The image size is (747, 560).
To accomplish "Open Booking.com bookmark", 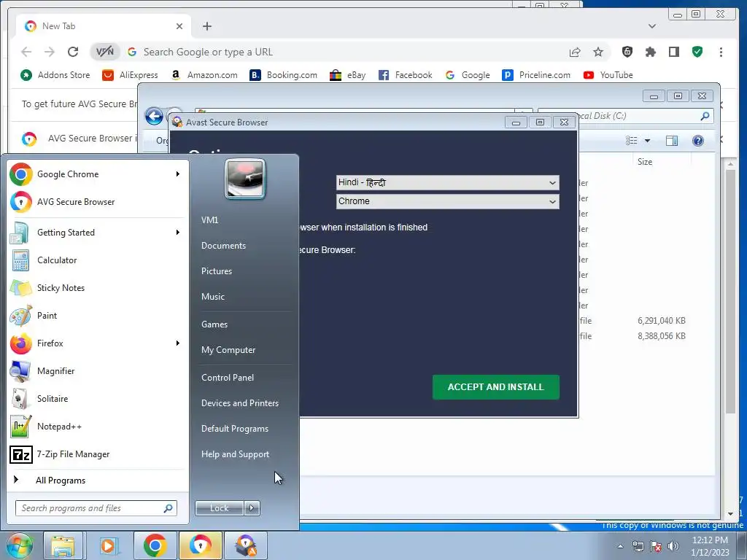I will pos(284,75).
